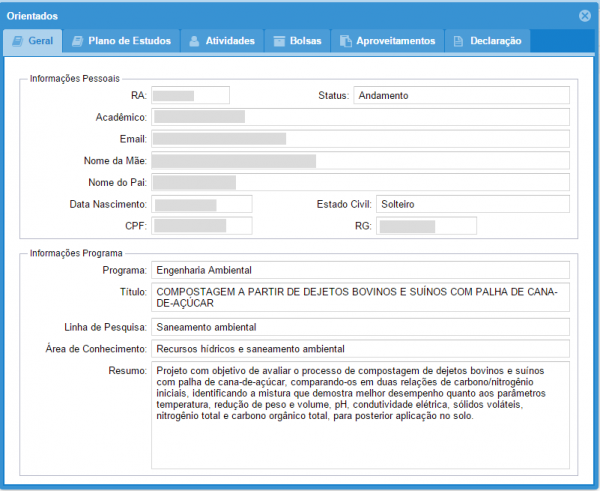Click the Bolsas tab icon
This screenshot has width=600, height=491.
click(277, 41)
